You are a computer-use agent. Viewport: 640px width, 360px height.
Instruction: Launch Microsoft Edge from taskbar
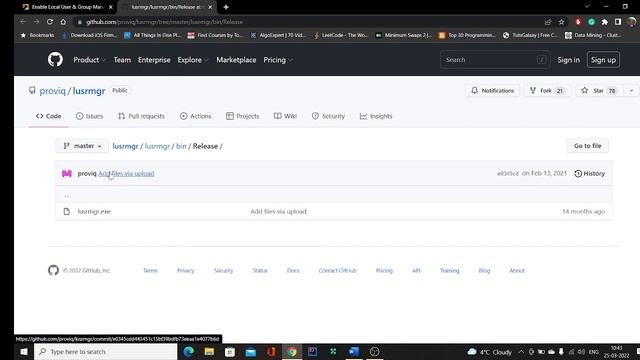pyautogui.click(x=189, y=351)
